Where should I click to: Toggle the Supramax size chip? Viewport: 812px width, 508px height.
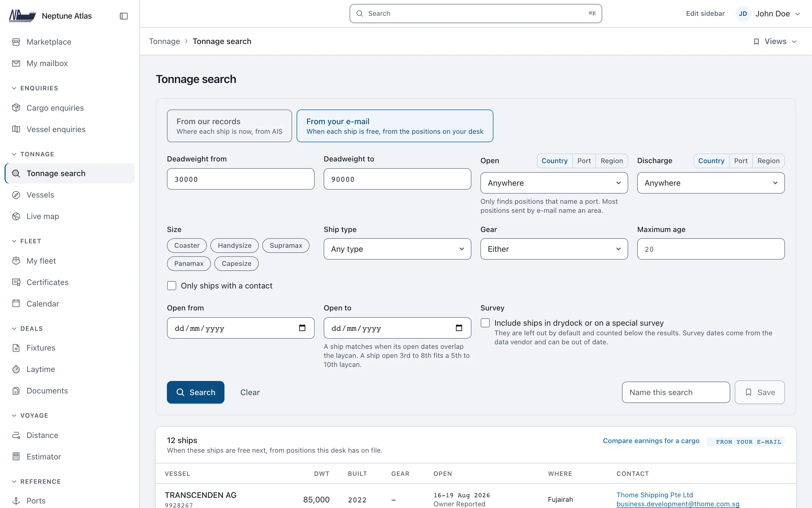286,246
